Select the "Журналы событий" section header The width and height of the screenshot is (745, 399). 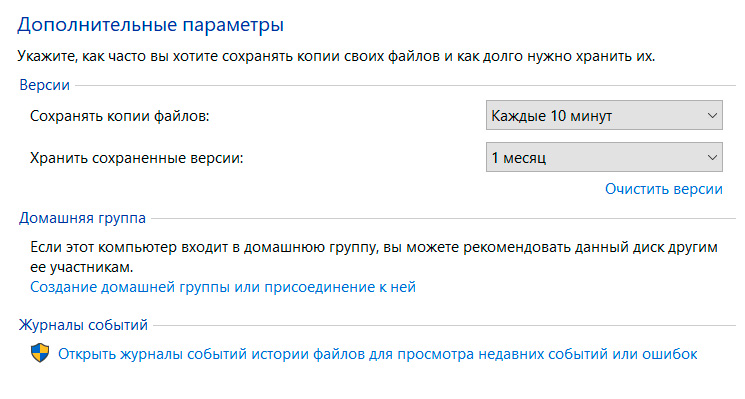(83, 325)
